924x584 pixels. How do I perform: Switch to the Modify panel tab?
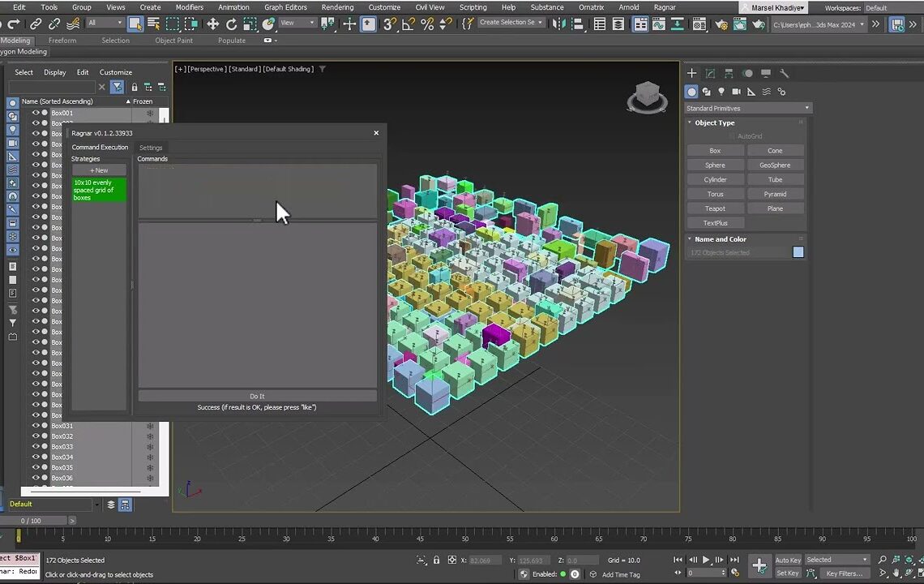pyautogui.click(x=710, y=73)
